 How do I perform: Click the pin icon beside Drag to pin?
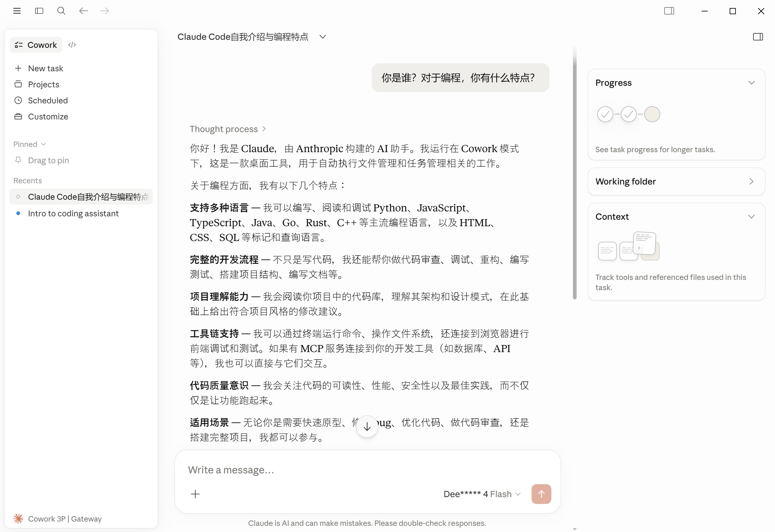click(18, 160)
